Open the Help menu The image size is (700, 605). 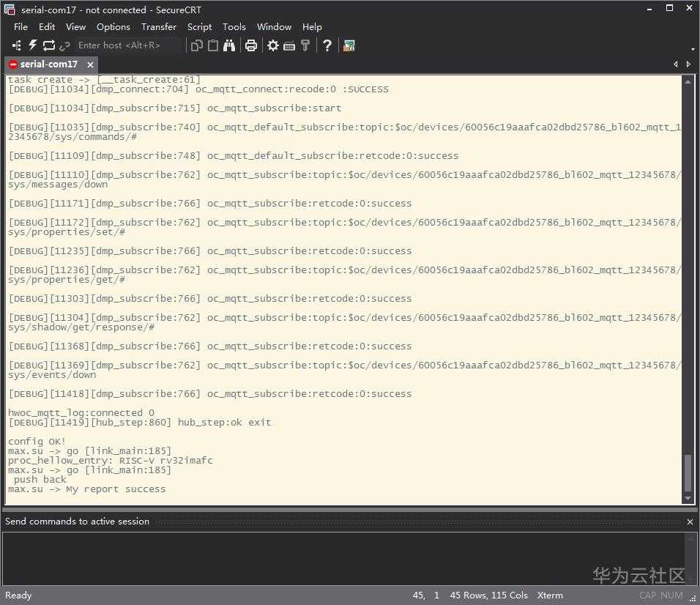312,27
